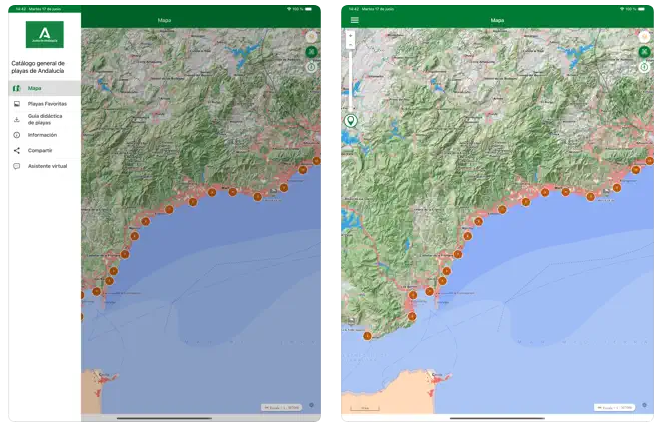
Task: Click the green map tools button, right map
Action: 644,52
